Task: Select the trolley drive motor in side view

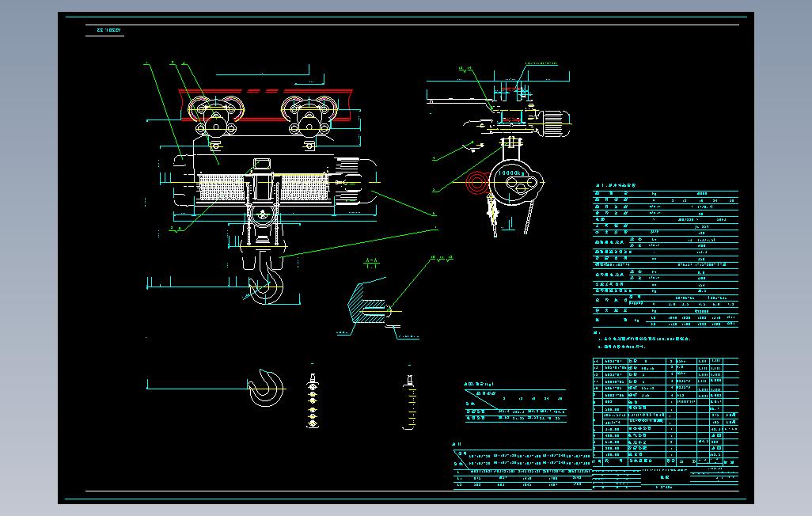Action: click(x=555, y=123)
